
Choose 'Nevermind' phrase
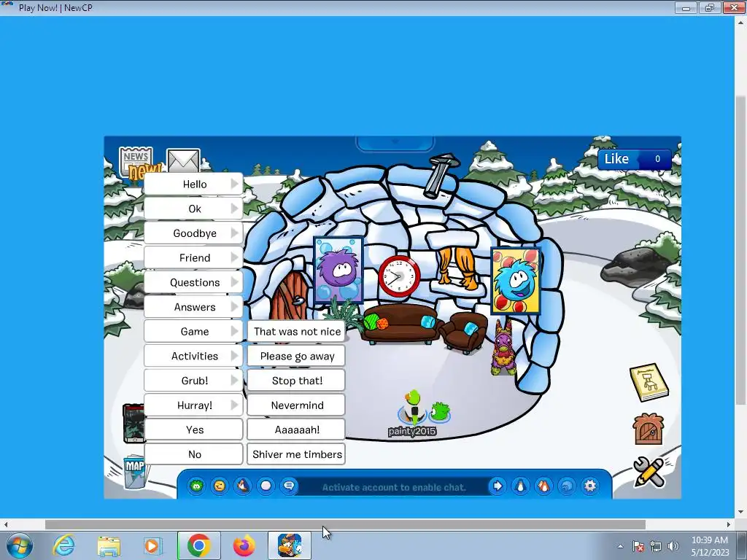click(x=296, y=405)
